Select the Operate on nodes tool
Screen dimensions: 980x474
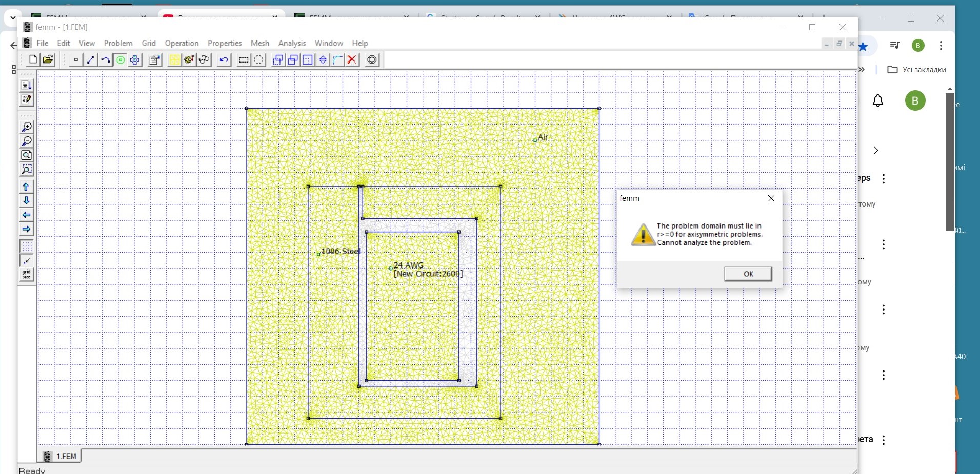tap(76, 60)
